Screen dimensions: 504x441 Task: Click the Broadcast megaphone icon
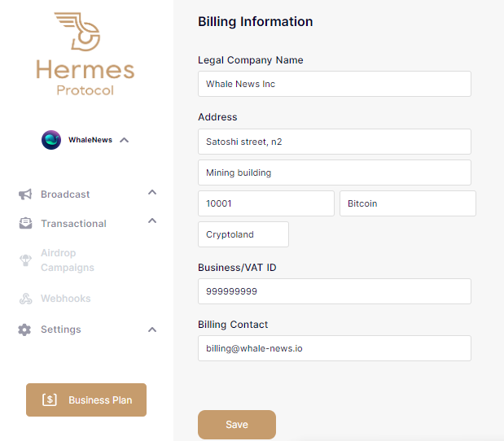tap(25, 194)
